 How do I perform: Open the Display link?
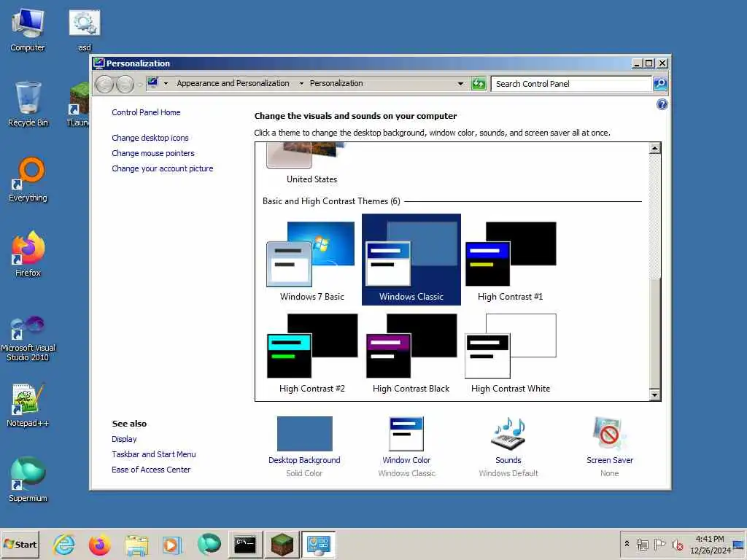(124, 439)
